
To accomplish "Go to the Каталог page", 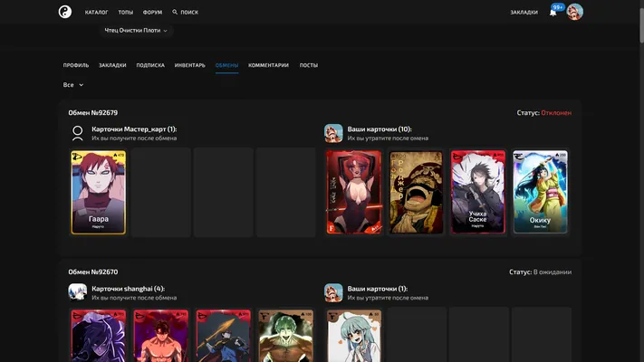I will (x=97, y=13).
